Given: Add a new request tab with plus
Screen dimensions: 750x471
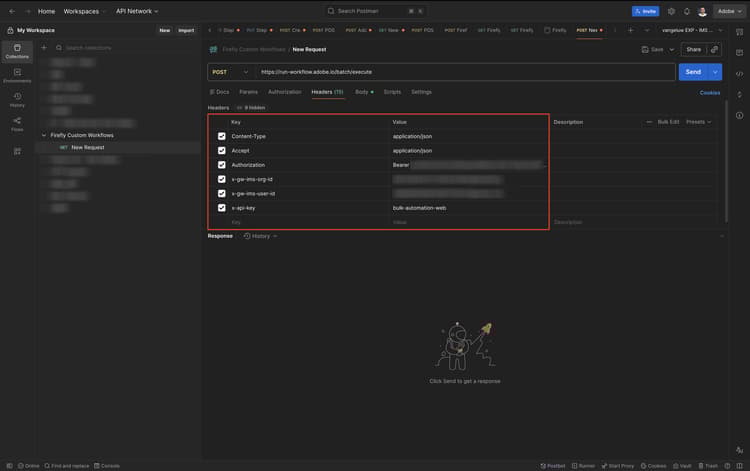Looking at the screenshot, I should 630,30.
